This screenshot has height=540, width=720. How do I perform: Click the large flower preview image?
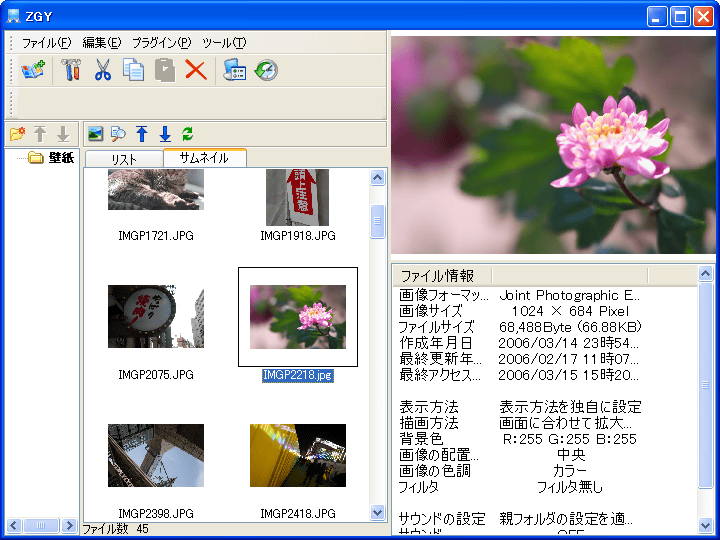click(553, 145)
